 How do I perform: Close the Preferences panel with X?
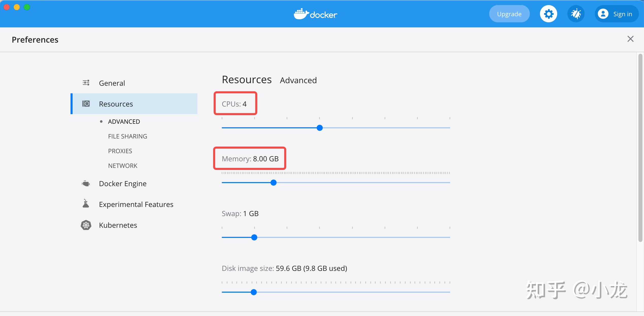(630, 39)
